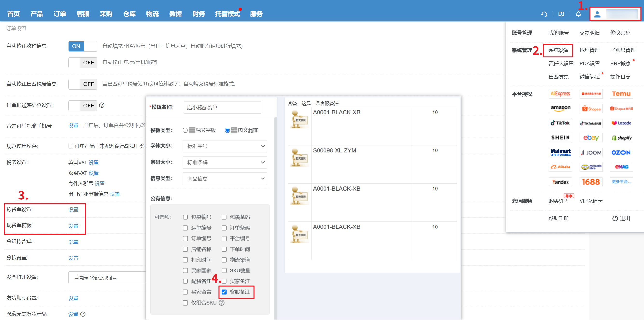Turn off 自动修正收件信息 ON switch

(83, 46)
